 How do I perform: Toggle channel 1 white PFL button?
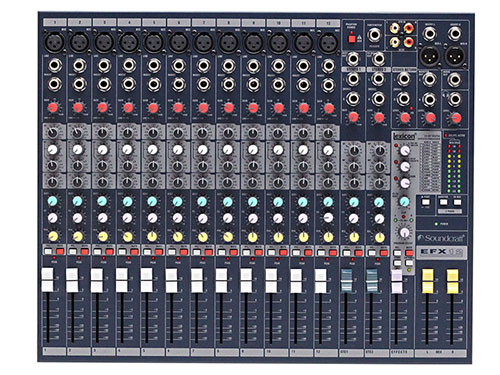48,251
